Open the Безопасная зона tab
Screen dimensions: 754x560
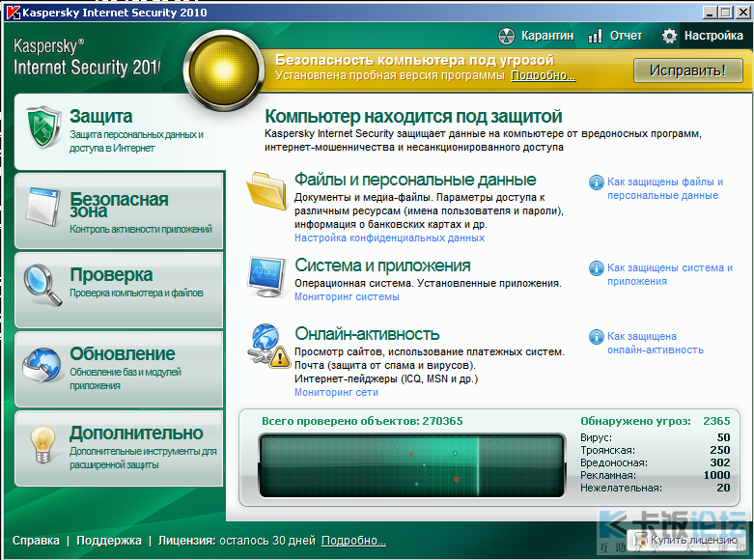tap(120, 210)
